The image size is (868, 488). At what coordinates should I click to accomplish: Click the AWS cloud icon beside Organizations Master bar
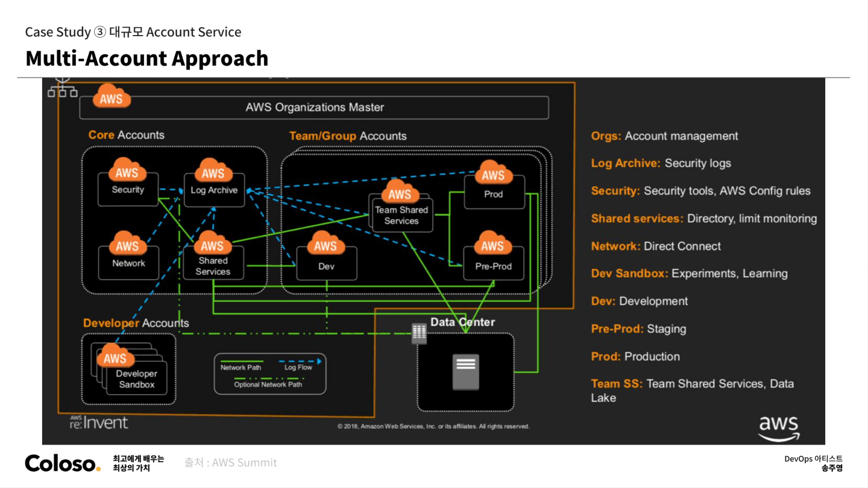(112, 97)
